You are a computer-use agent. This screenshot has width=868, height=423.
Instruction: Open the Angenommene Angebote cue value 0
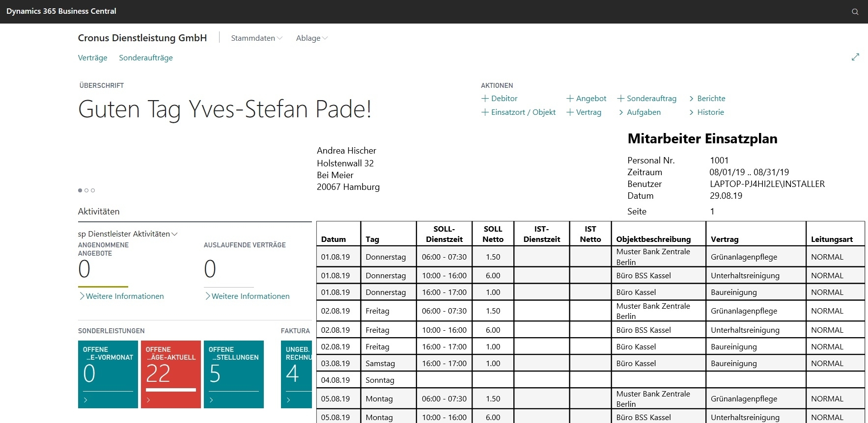click(84, 269)
